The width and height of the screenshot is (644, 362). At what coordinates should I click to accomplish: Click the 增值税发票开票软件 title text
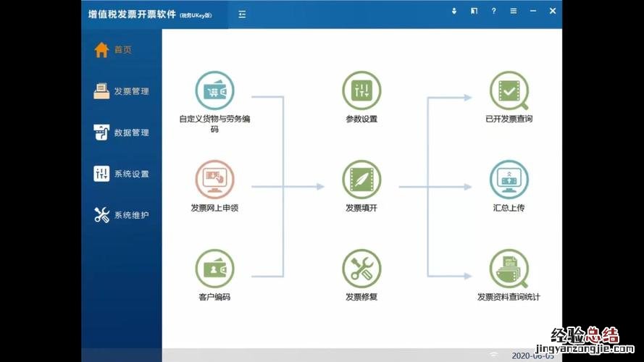pos(132,14)
